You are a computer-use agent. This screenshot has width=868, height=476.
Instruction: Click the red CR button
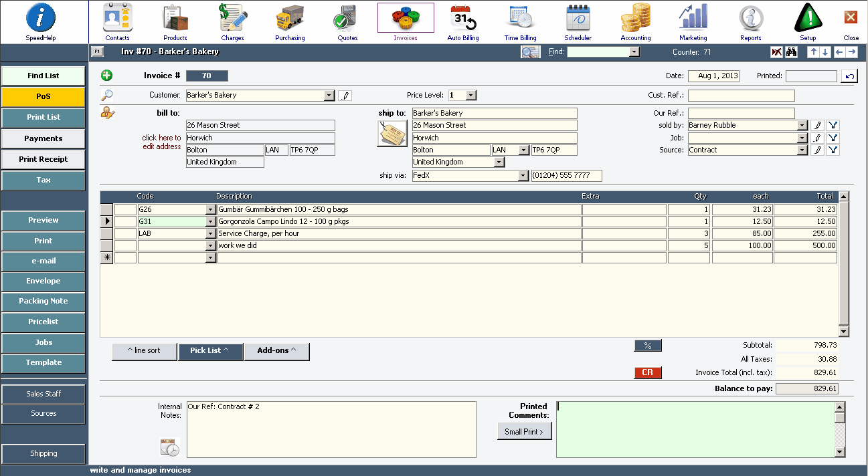(x=648, y=372)
